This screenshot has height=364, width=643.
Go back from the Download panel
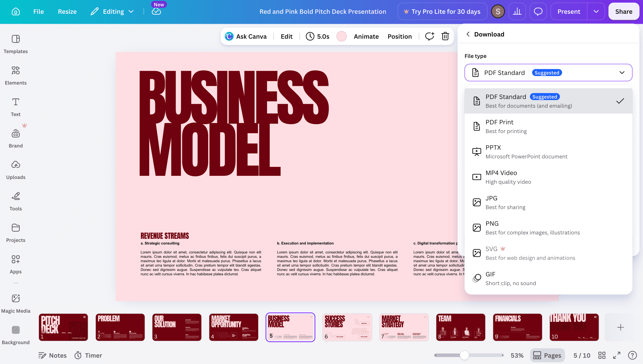pyautogui.click(x=468, y=34)
